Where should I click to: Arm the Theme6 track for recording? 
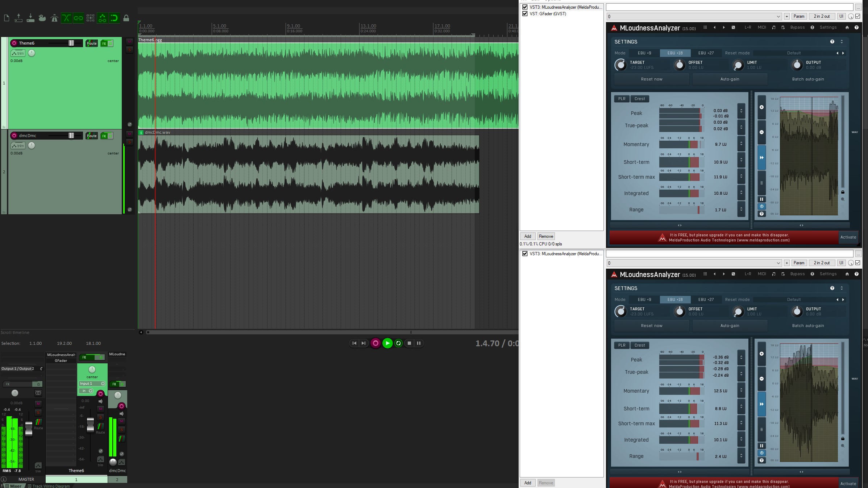(x=14, y=43)
